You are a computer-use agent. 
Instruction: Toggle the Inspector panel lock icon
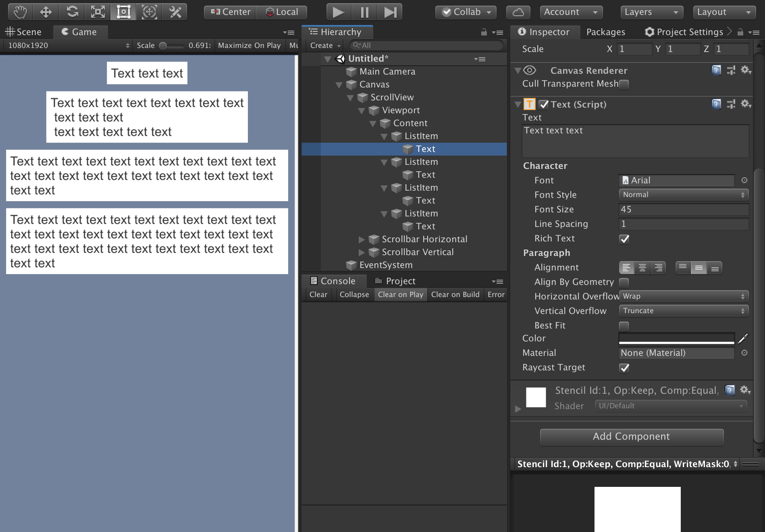pos(740,32)
